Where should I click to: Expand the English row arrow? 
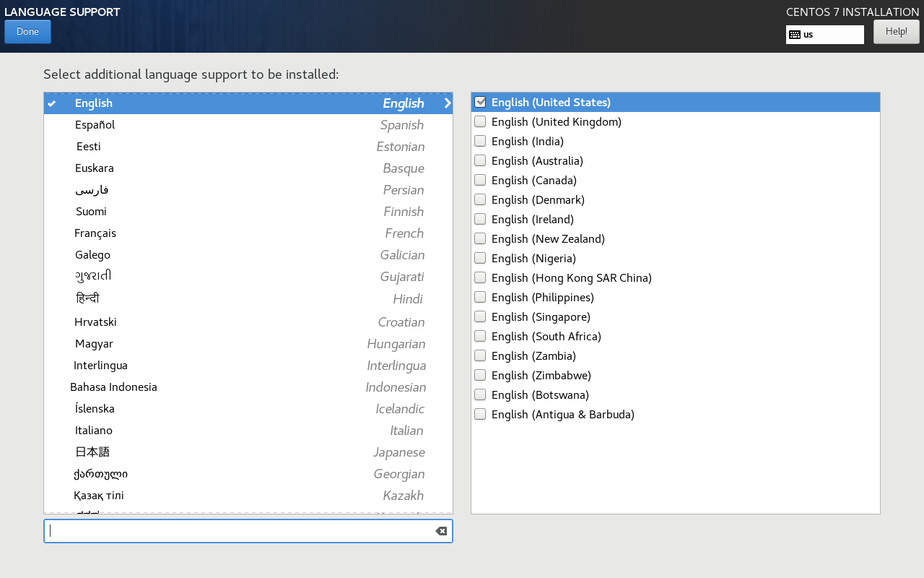[448, 103]
